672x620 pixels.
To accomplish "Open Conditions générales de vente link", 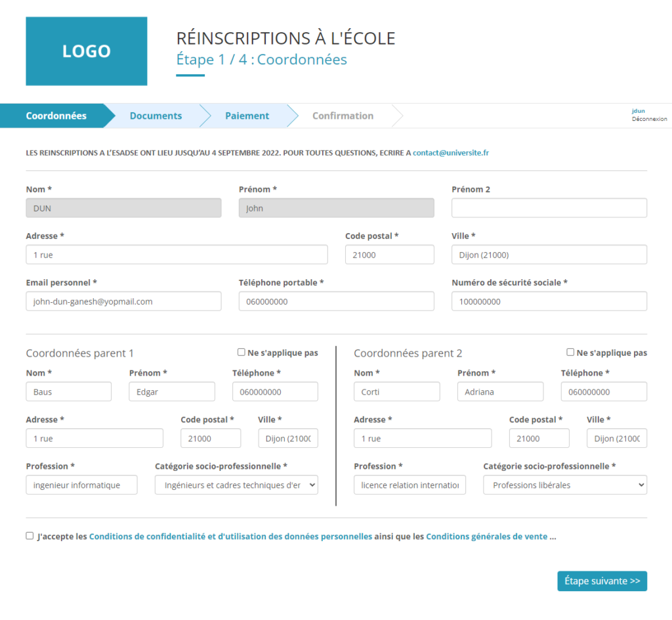I will [x=486, y=537].
